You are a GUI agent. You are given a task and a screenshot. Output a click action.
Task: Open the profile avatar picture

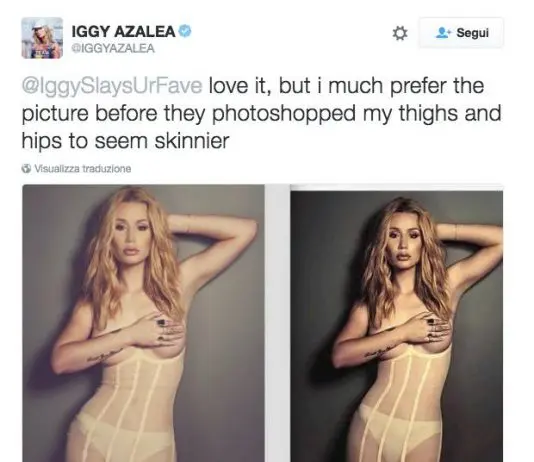click(x=42, y=38)
